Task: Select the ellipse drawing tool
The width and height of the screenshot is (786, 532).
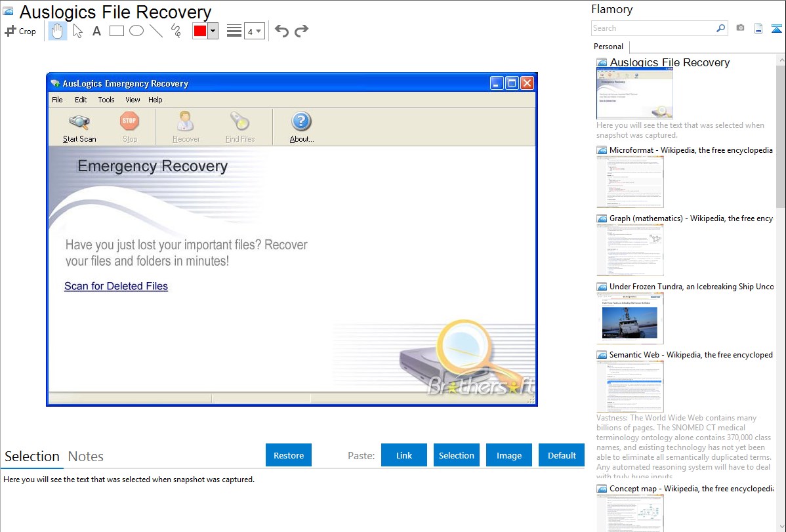Action: click(x=136, y=31)
